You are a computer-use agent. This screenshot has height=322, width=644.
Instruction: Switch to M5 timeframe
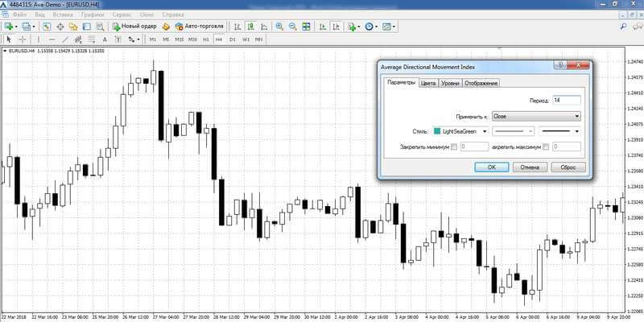coord(166,39)
